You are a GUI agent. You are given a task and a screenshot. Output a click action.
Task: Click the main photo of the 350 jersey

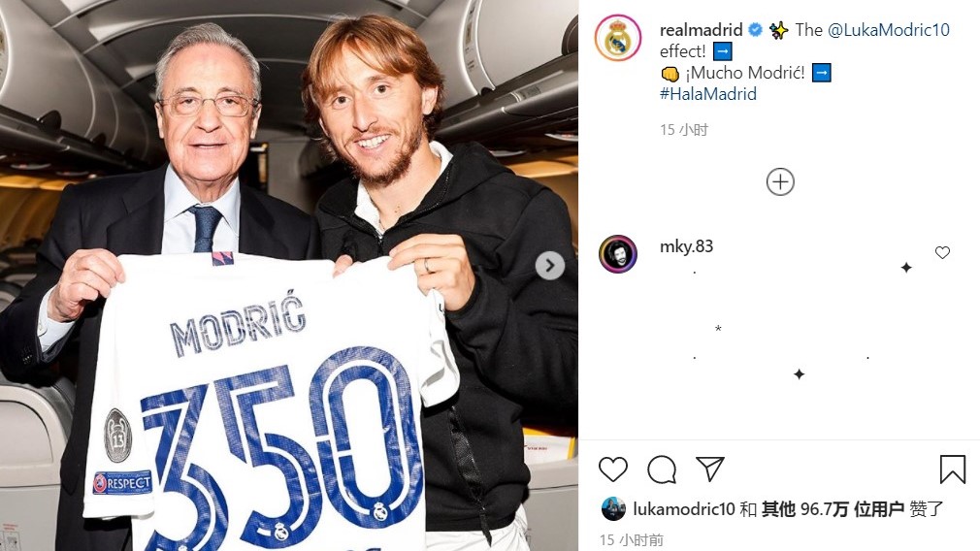[289, 275]
